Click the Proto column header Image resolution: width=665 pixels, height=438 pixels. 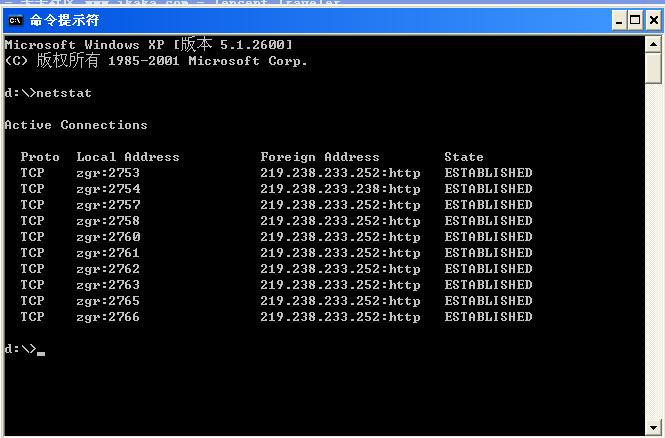point(40,157)
